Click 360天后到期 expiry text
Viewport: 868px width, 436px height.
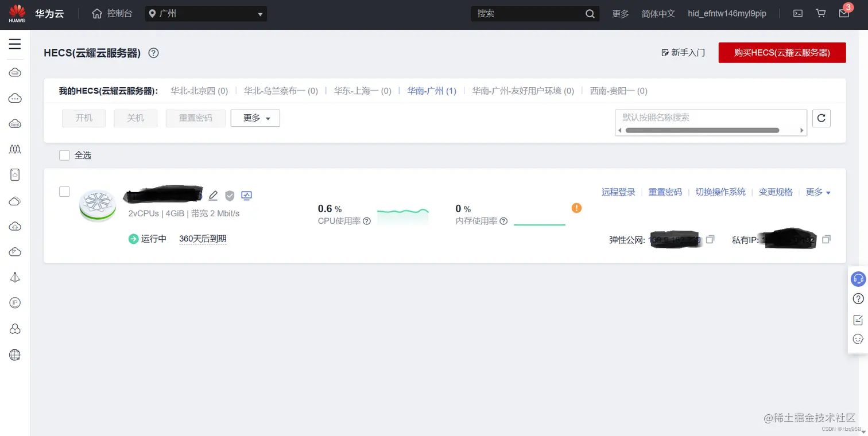[203, 239]
